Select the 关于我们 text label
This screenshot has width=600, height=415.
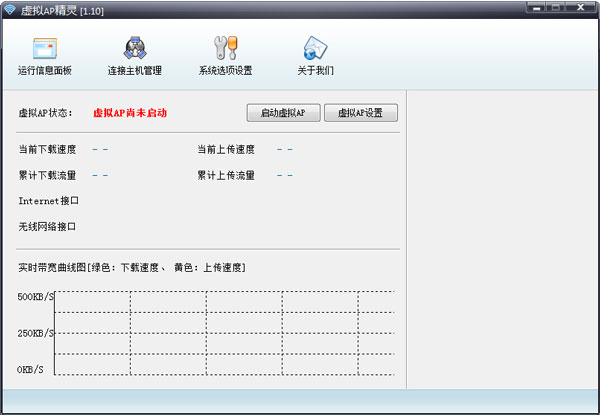(x=315, y=70)
